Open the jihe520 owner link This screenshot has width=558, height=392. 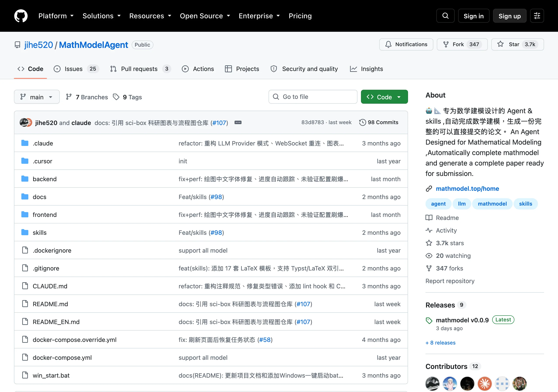pyautogui.click(x=38, y=45)
